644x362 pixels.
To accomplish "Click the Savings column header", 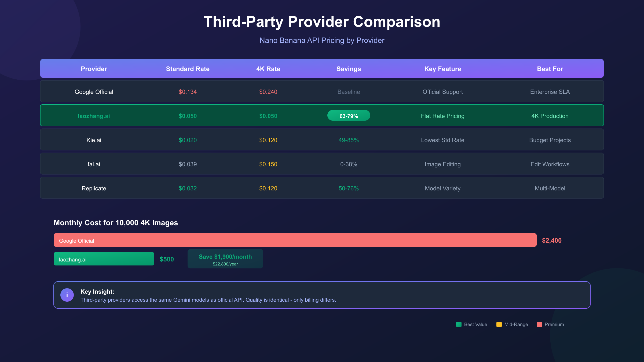I will 349,69.
